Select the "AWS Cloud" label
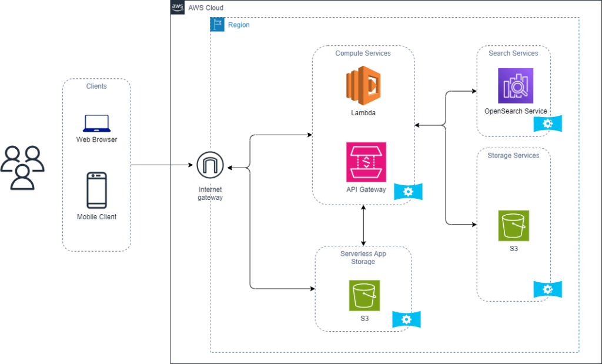Screen dimensions: 602x364 coord(206,8)
